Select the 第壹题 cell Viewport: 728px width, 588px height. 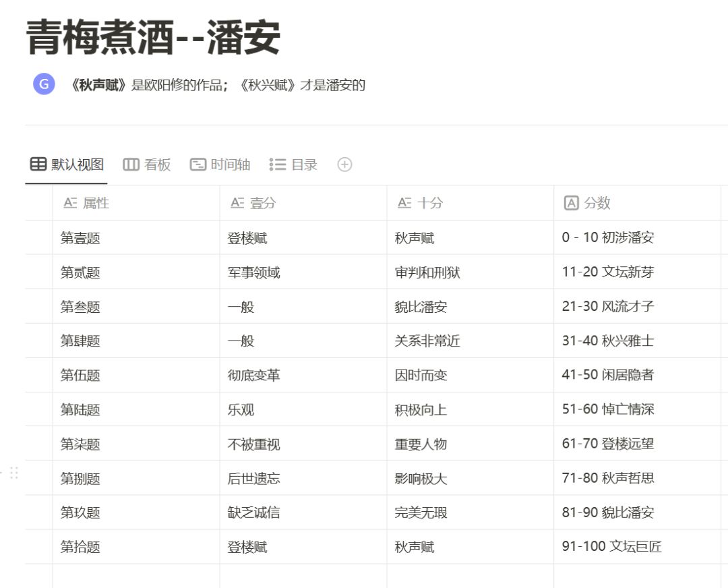coord(136,238)
